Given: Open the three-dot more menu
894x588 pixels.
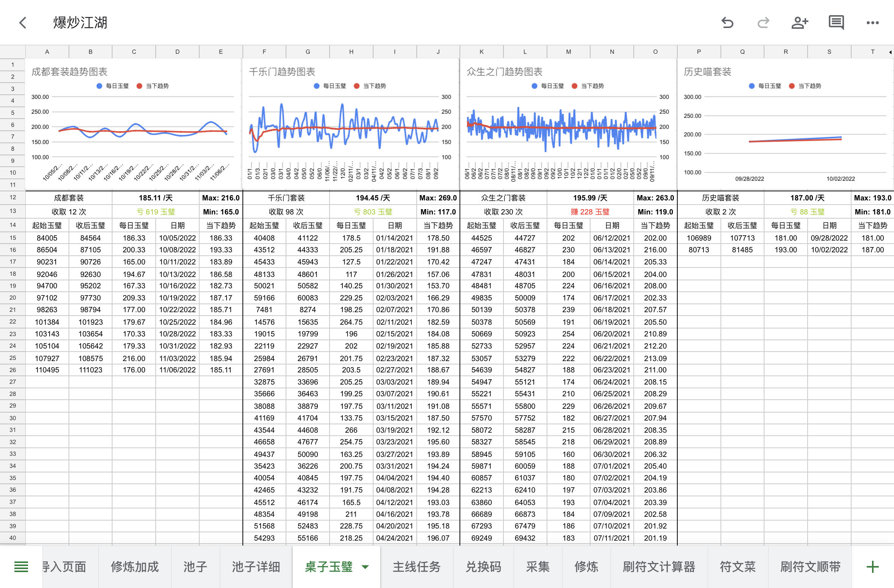Looking at the screenshot, I should coord(872,23).
